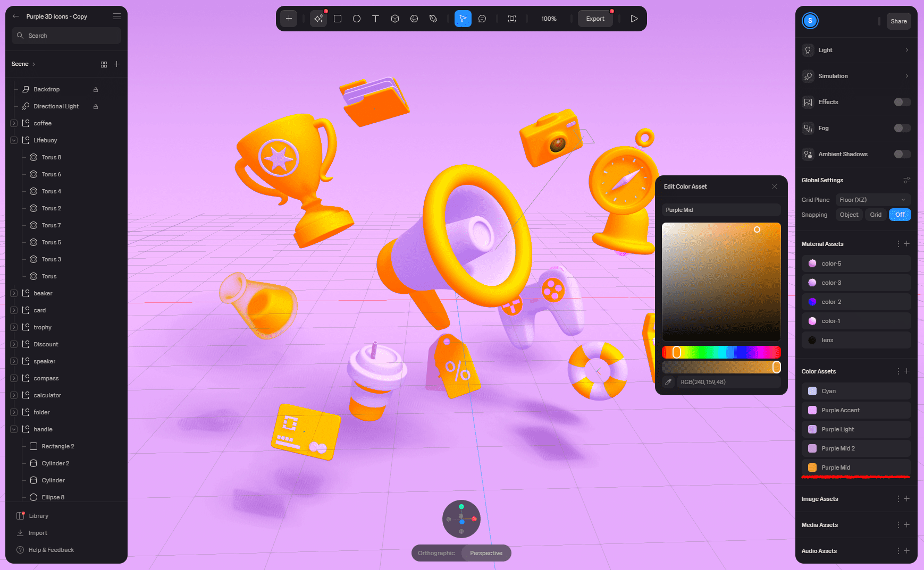Collapse the Lifebuoy group
Viewport: 924px width, 570px height.
(14, 140)
